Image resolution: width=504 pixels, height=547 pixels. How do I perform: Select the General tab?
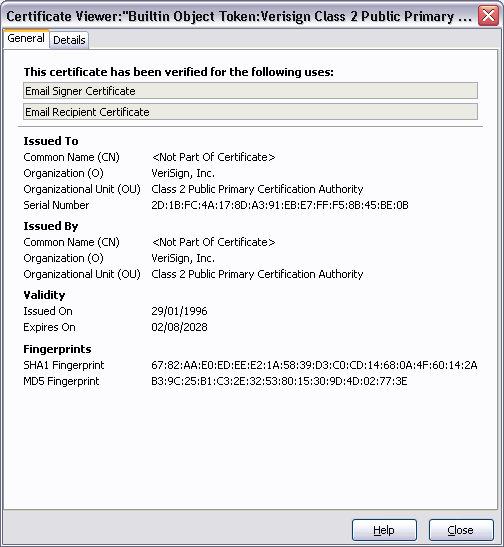[26, 38]
